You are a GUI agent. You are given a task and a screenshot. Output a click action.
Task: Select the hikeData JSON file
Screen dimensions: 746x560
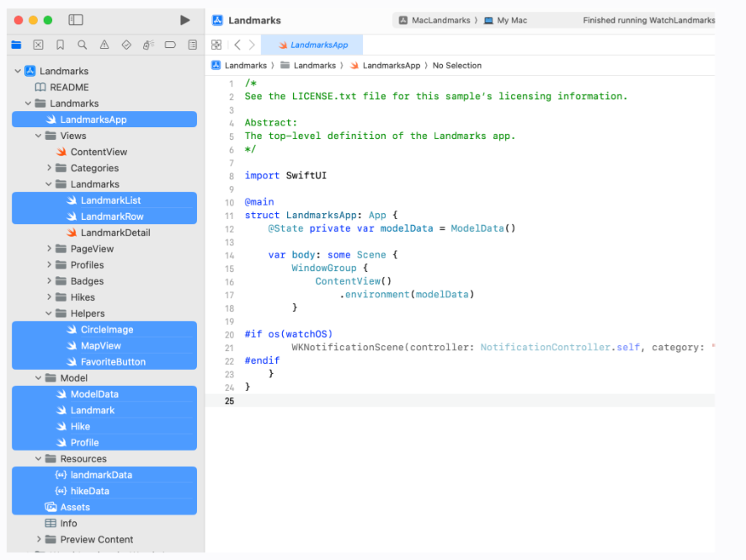(104, 491)
